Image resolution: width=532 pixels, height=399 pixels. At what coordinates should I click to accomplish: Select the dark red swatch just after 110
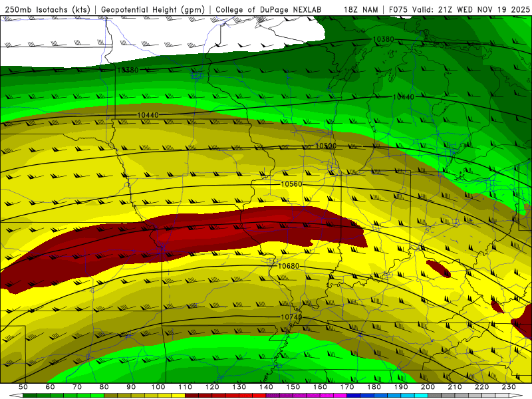[192, 396]
